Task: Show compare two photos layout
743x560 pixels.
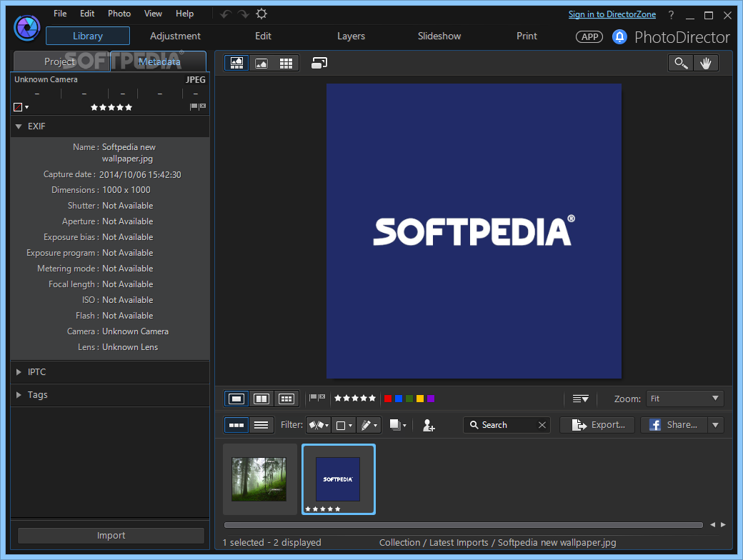Action: point(261,399)
